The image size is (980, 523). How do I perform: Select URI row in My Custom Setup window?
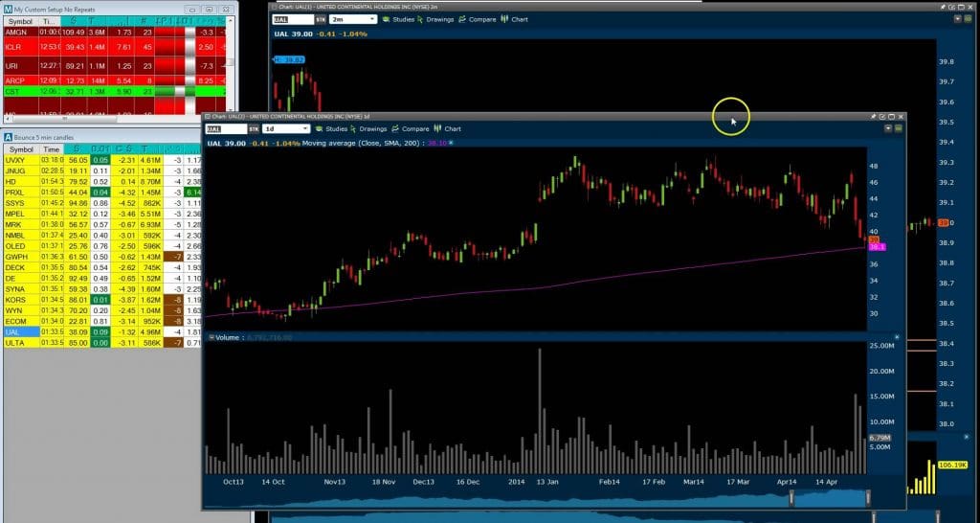click(x=115, y=66)
